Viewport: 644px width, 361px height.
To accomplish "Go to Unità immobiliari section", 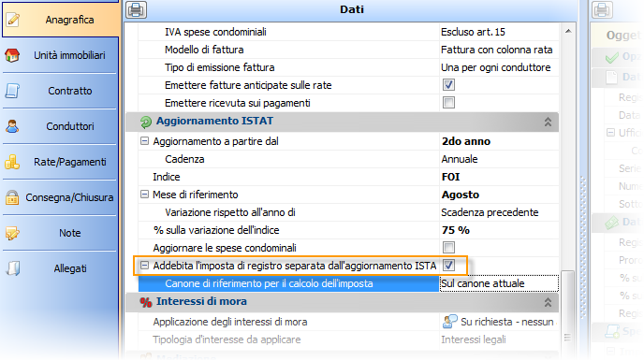I will point(60,55).
